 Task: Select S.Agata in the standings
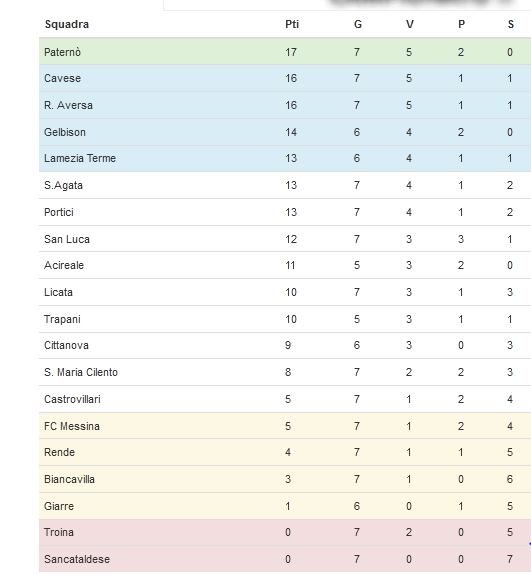coord(63,185)
